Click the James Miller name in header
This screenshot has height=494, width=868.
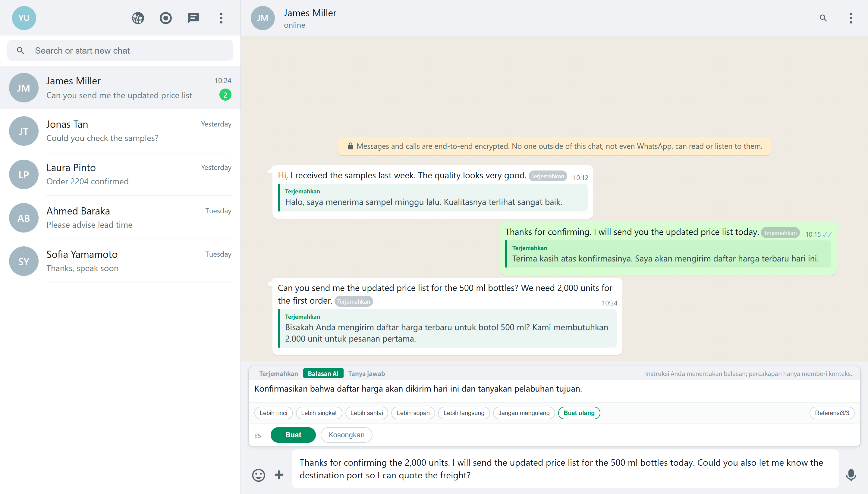[310, 13]
